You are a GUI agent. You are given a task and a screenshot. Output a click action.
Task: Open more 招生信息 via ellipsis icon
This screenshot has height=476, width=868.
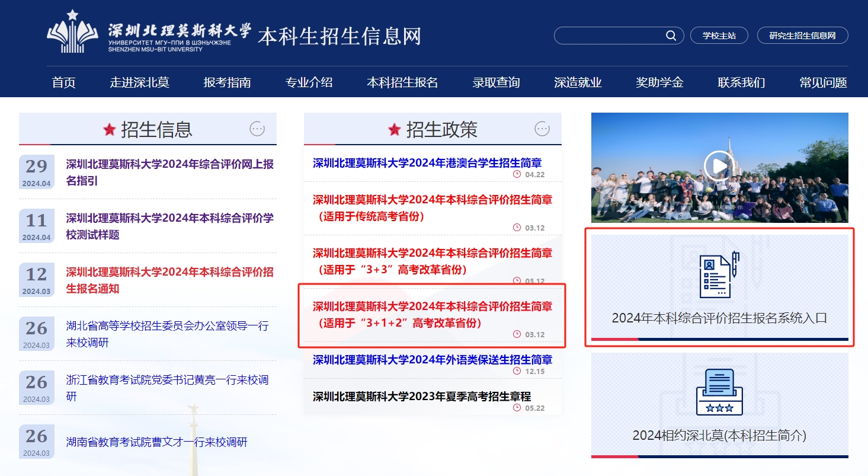257,129
